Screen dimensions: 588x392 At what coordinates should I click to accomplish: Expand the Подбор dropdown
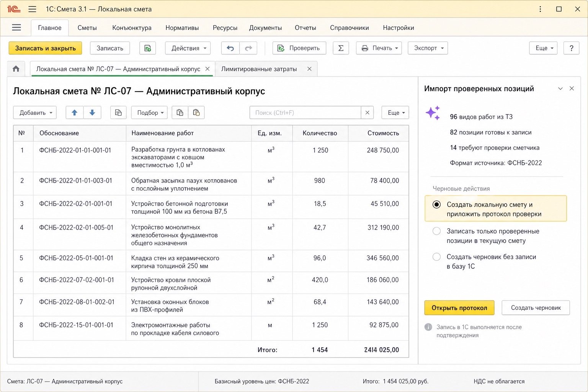(150, 113)
